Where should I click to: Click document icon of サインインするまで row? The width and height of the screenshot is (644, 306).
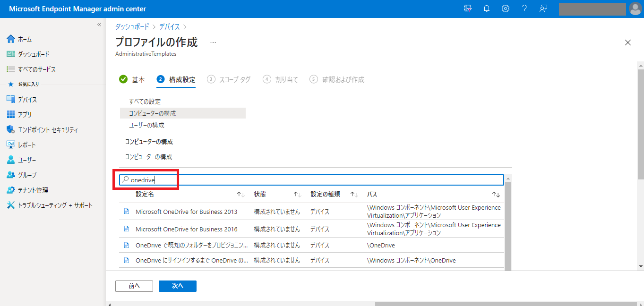[127, 260]
